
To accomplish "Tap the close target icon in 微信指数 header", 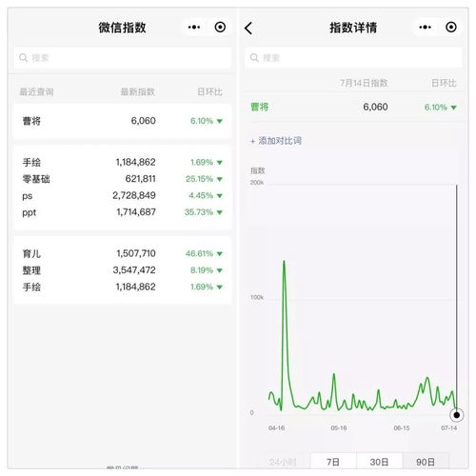I will coord(220,28).
